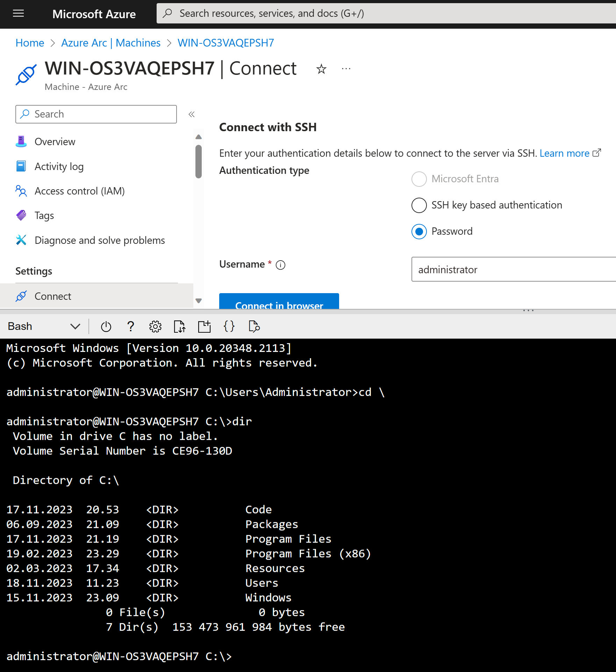The image size is (616, 672).
Task: Open the Bash shell type dropdown
Action: click(x=44, y=326)
